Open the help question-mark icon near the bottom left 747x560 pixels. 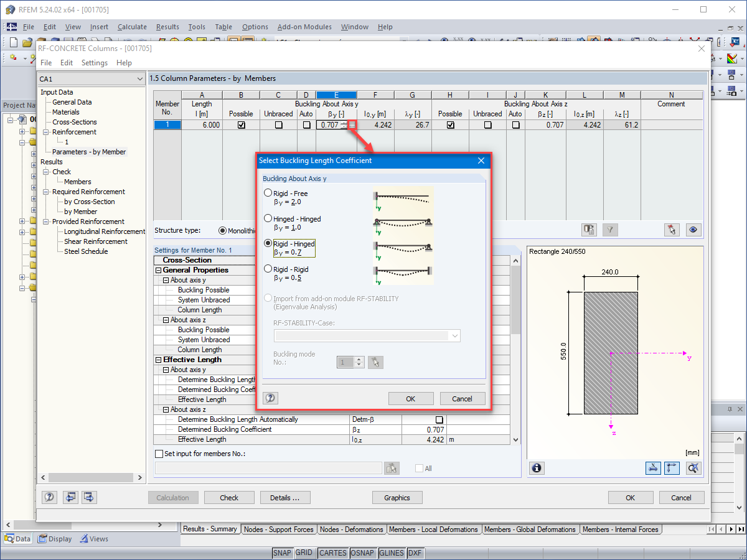point(49,497)
